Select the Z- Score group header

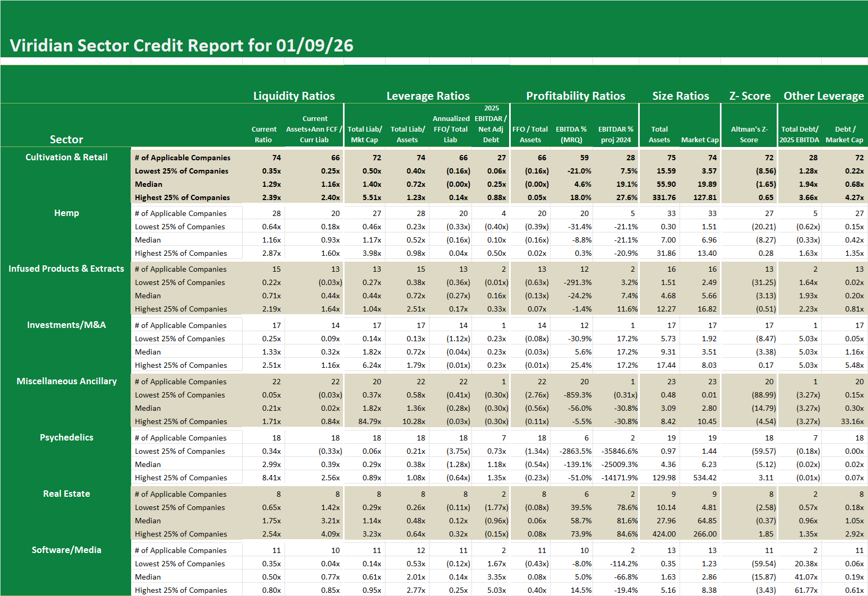(x=750, y=96)
